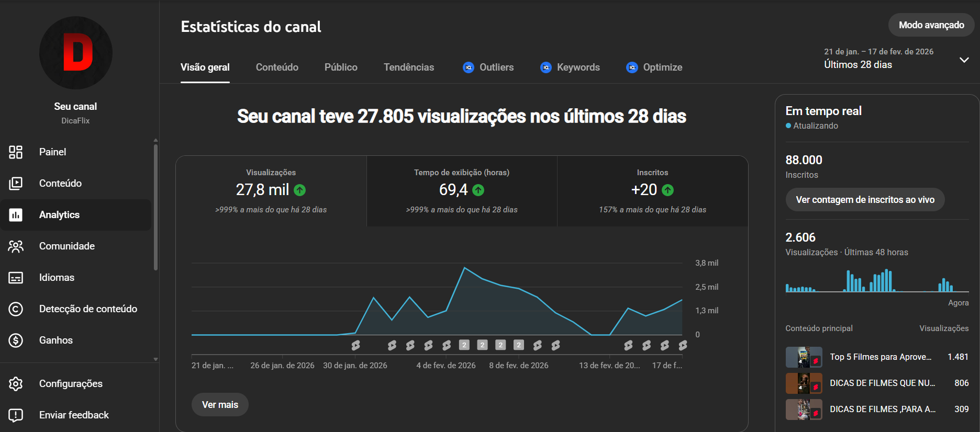Open Detecção de conteúdo copyright section
980x432 pixels.
pyautogui.click(x=76, y=309)
